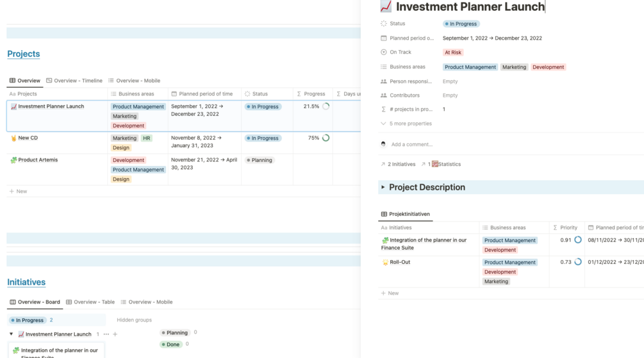Click the 75% progress ring of New CD

pyautogui.click(x=326, y=138)
